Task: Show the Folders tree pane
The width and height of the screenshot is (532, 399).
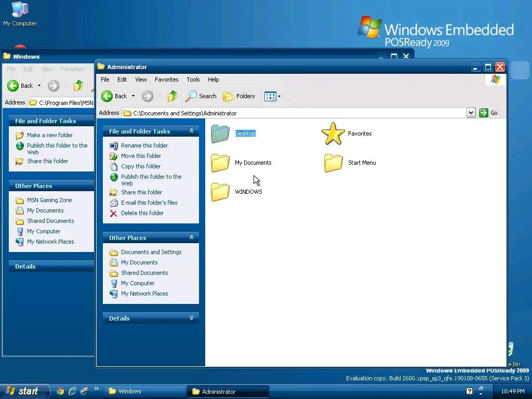Action: [x=239, y=96]
